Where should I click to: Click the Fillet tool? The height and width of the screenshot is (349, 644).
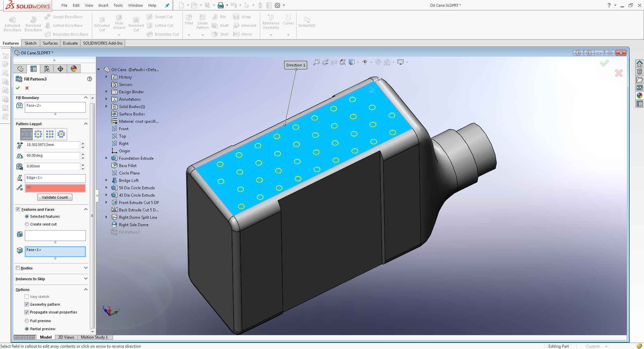coord(189,19)
